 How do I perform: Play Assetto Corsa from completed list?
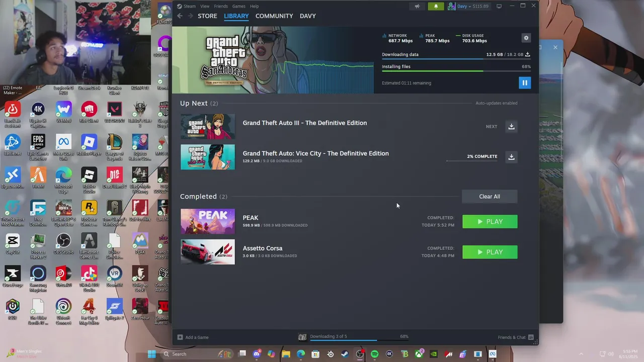pyautogui.click(x=490, y=252)
